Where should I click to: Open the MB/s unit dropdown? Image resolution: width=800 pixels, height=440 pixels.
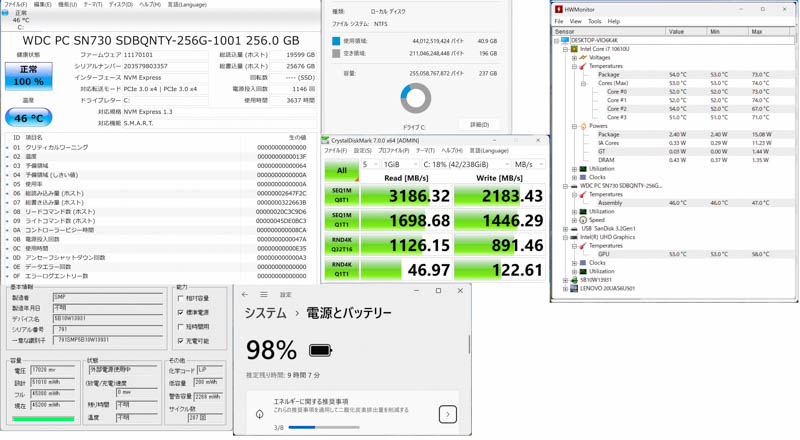point(529,164)
